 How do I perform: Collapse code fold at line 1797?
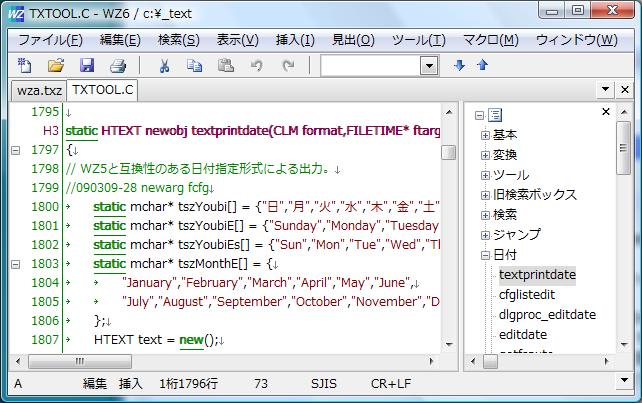click(x=15, y=150)
